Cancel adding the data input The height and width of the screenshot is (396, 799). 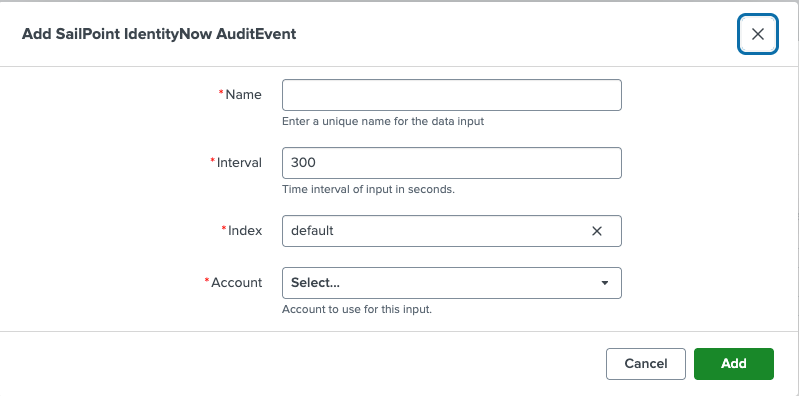tap(646, 363)
